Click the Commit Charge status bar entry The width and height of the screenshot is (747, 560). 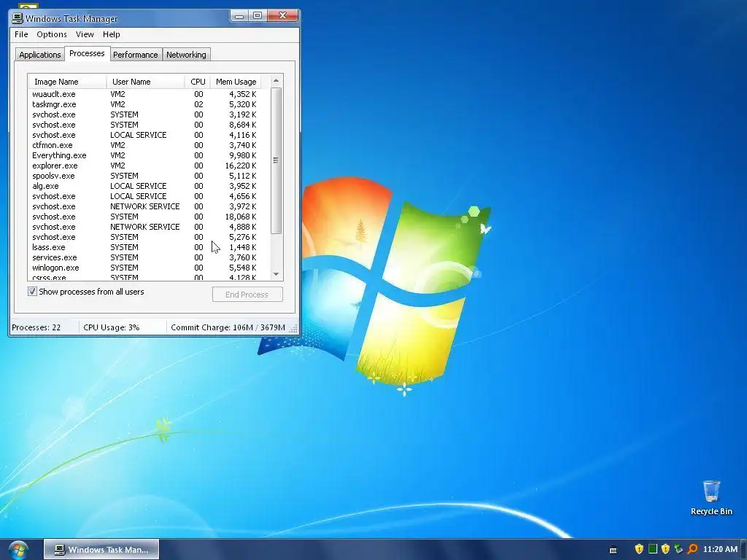228,327
